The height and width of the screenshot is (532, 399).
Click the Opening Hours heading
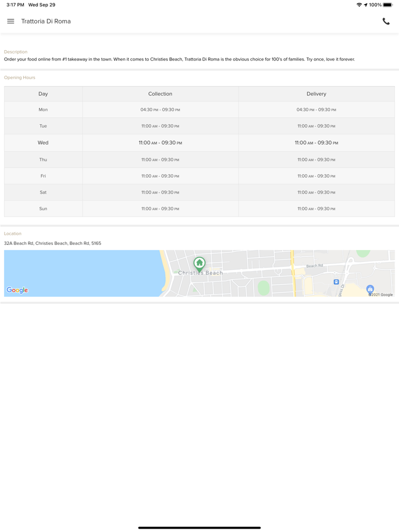click(x=20, y=77)
